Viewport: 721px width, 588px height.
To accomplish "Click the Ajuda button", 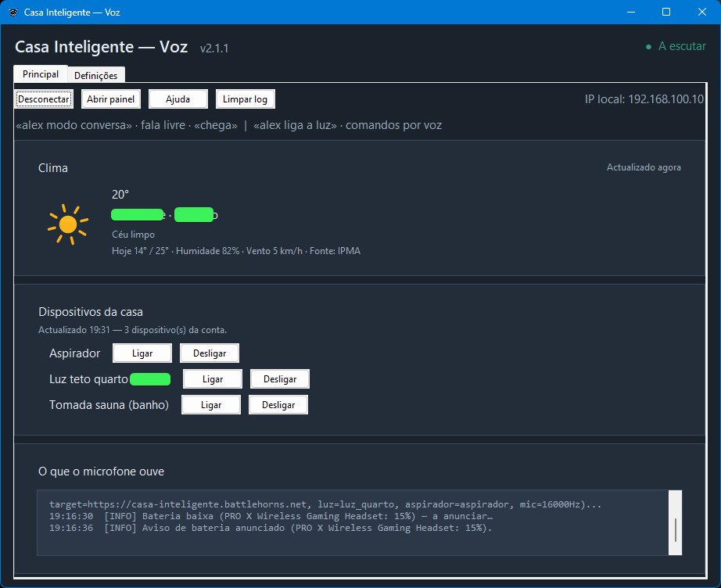I will (x=178, y=99).
